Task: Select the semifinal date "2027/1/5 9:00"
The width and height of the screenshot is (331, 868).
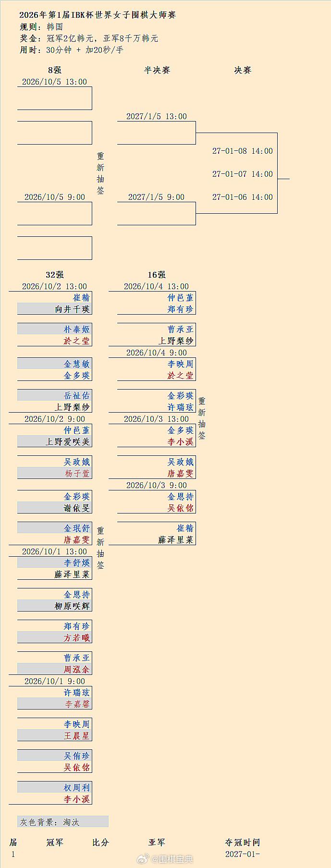Action: pos(157,197)
